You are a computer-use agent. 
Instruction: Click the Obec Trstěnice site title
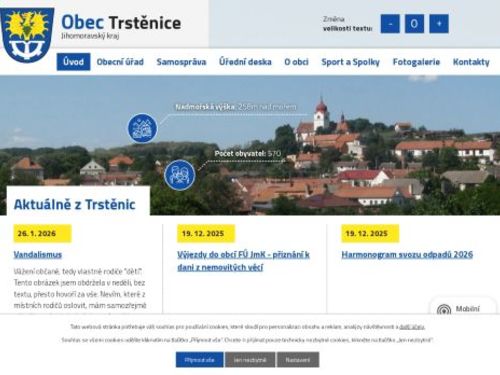121,22
